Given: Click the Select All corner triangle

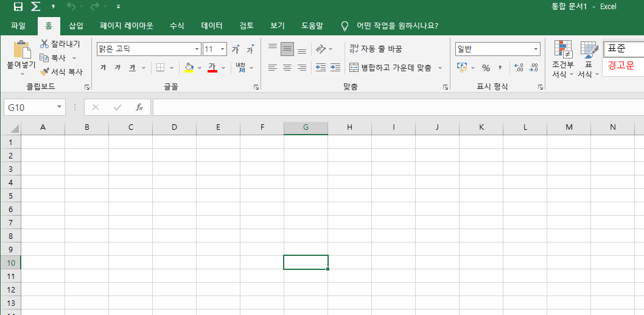Looking at the screenshot, I should click(14, 129).
